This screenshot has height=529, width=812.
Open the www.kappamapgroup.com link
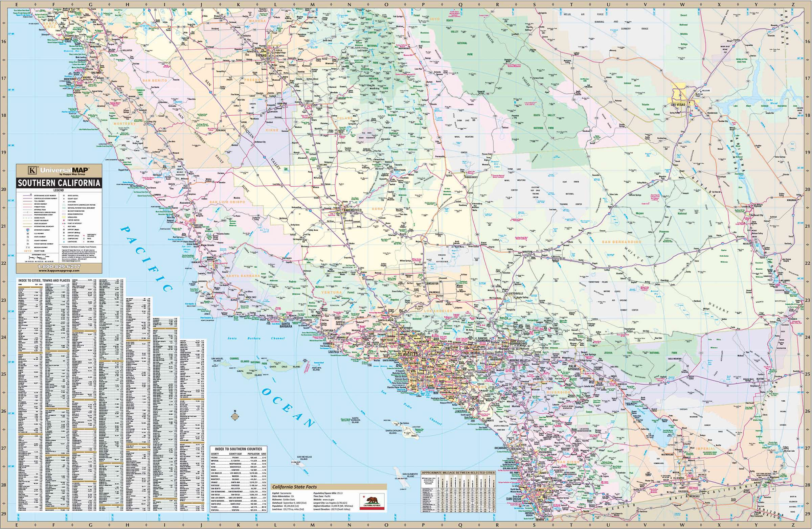pos(59,271)
